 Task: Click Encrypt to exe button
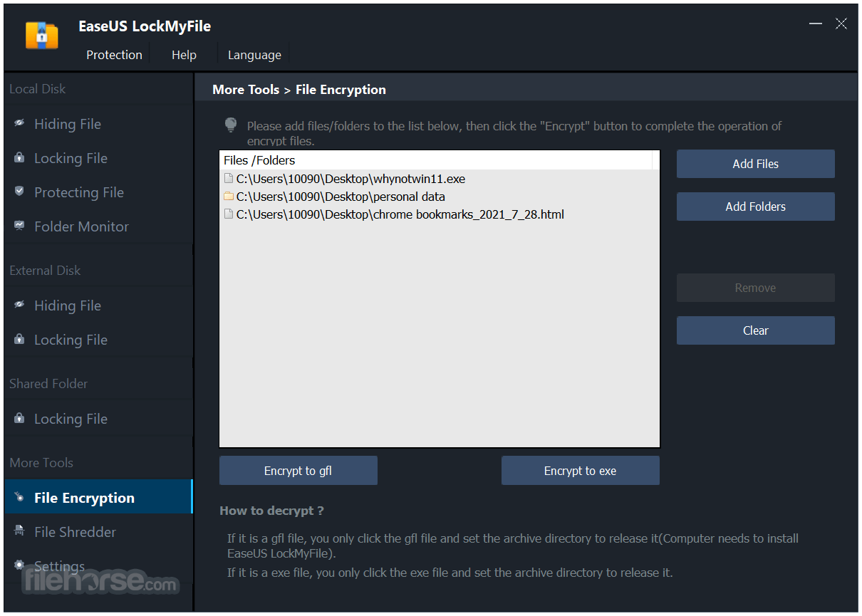(x=580, y=471)
